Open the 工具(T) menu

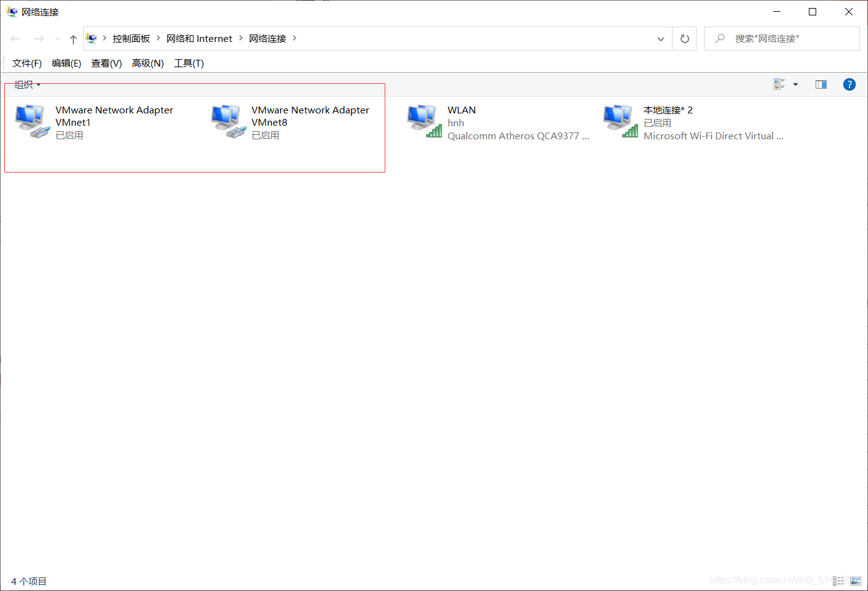[189, 63]
